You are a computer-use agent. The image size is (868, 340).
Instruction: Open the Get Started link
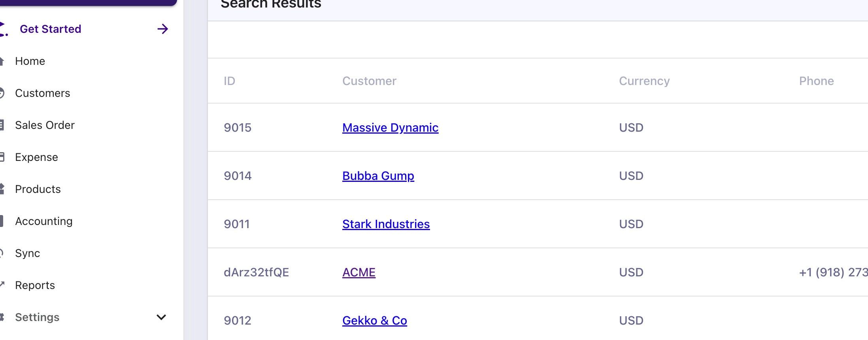(51, 29)
